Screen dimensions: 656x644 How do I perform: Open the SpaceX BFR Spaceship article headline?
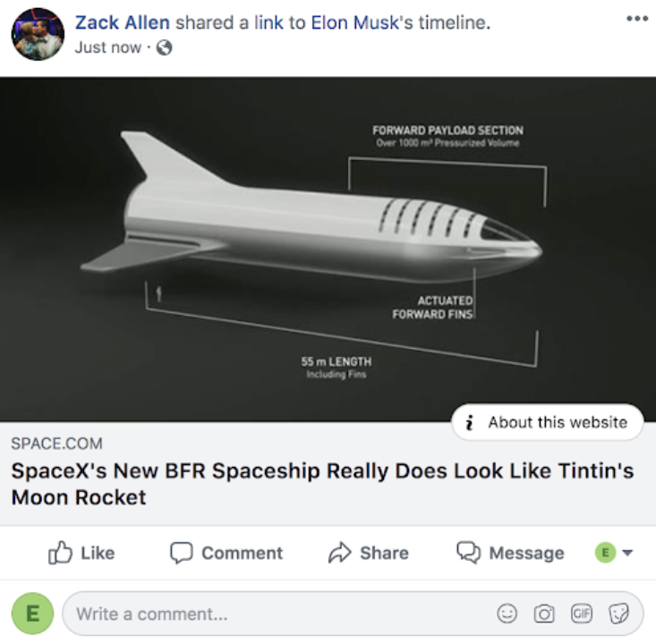pos(322,484)
